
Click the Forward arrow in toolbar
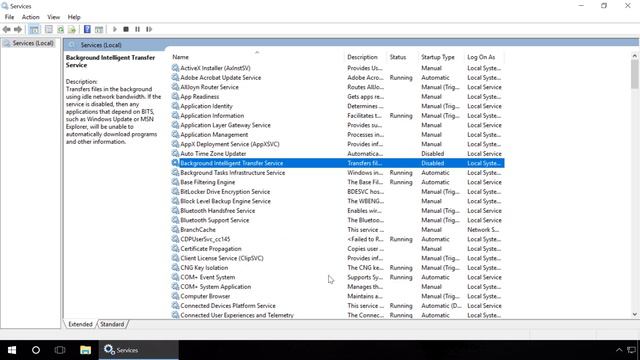(x=18, y=29)
